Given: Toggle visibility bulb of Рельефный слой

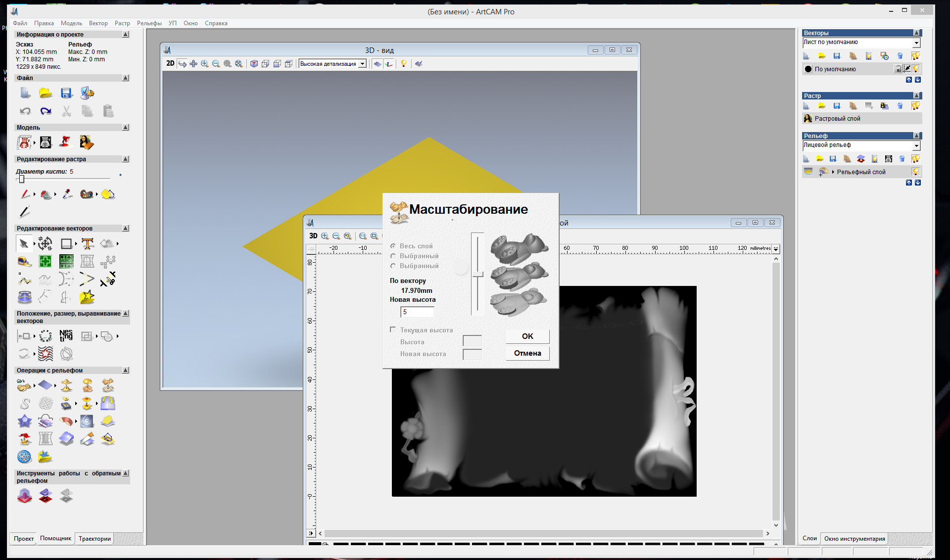Looking at the screenshot, I should point(915,172).
